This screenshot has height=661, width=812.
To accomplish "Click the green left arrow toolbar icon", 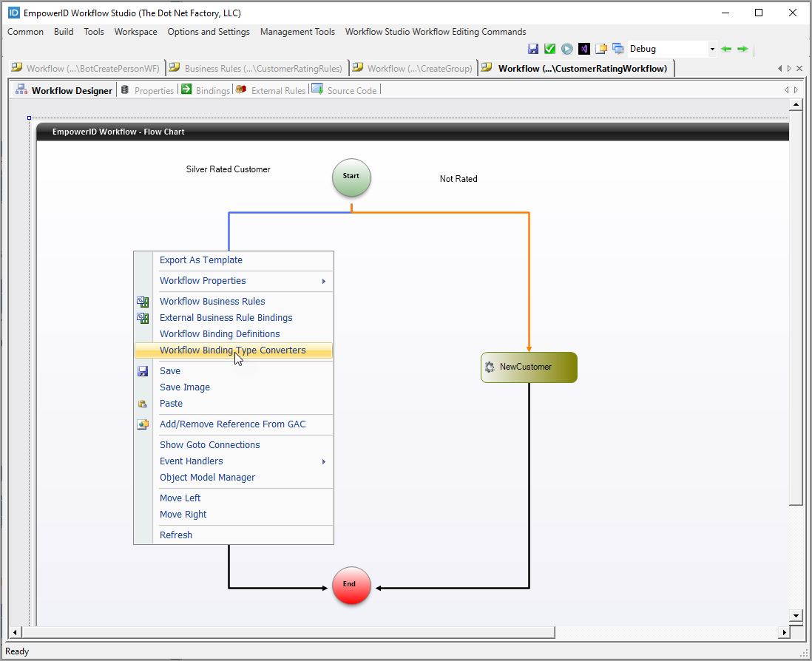I will click(726, 49).
